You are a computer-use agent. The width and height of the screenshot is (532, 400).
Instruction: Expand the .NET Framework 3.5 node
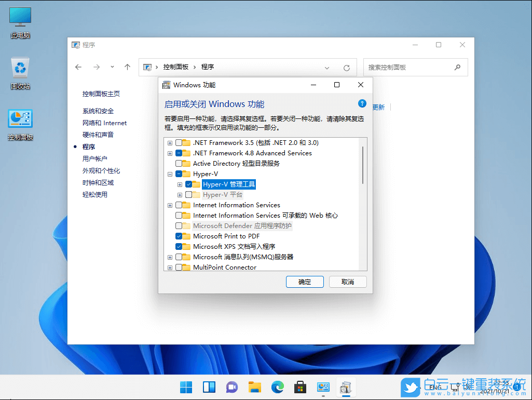click(170, 142)
